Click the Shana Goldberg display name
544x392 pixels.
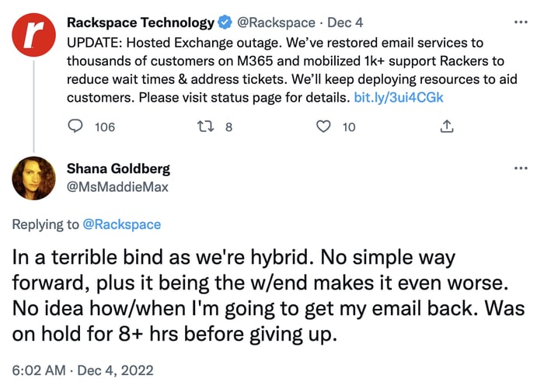click(x=118, y=168)
